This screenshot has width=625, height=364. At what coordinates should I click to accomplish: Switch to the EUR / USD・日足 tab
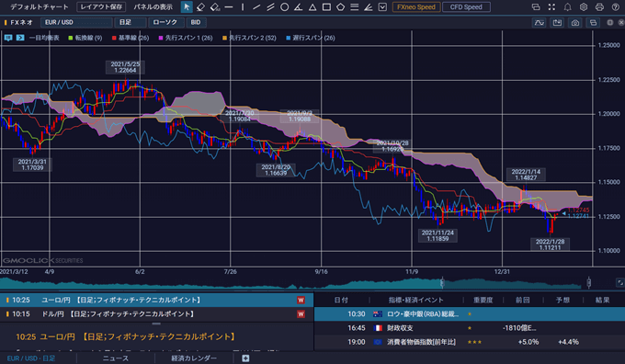(x=31, y=358)
